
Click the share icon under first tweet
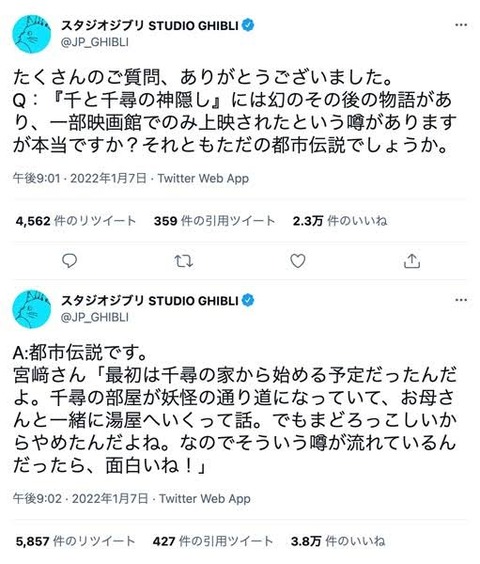[412, 261]
